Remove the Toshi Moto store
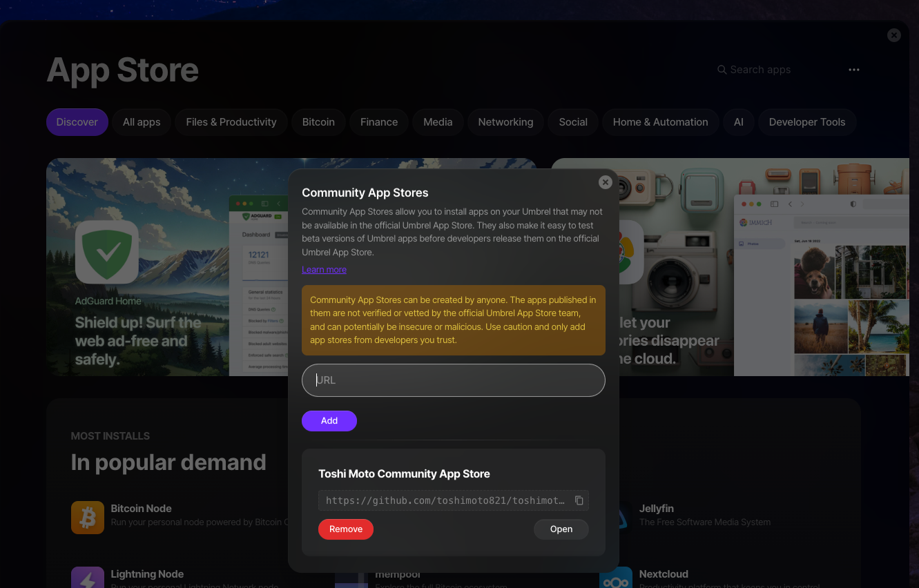The width and height of the screenshot is (919, 588). tap(345, 529)
